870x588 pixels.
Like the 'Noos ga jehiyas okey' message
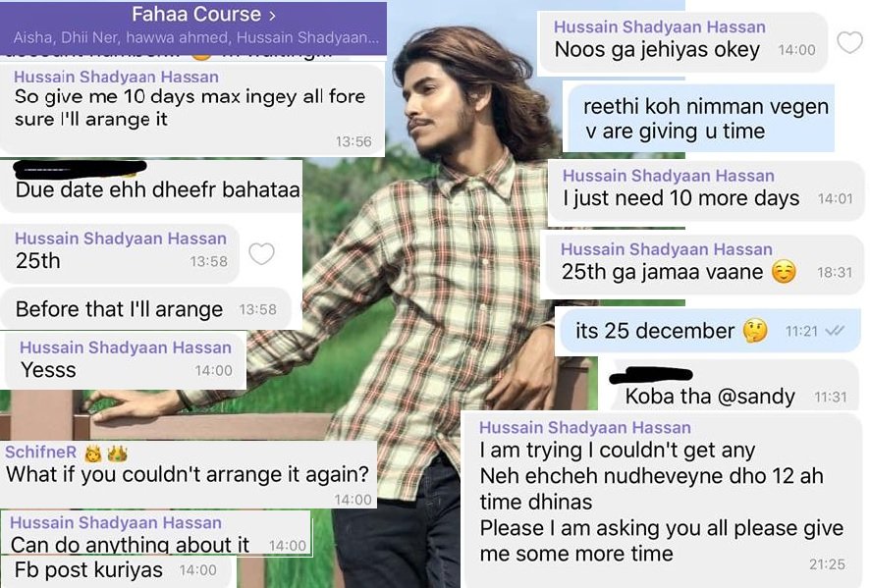click(x=849, y=42)
